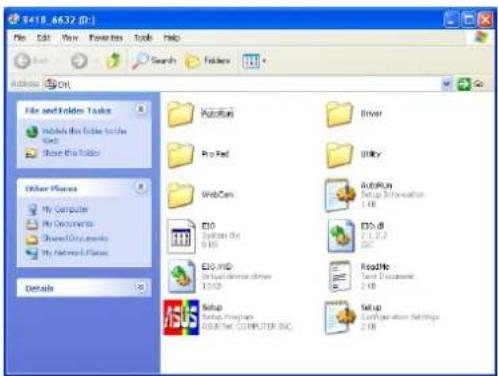Click the Go button
498x376 pixels.
click(x=470, y=84)
